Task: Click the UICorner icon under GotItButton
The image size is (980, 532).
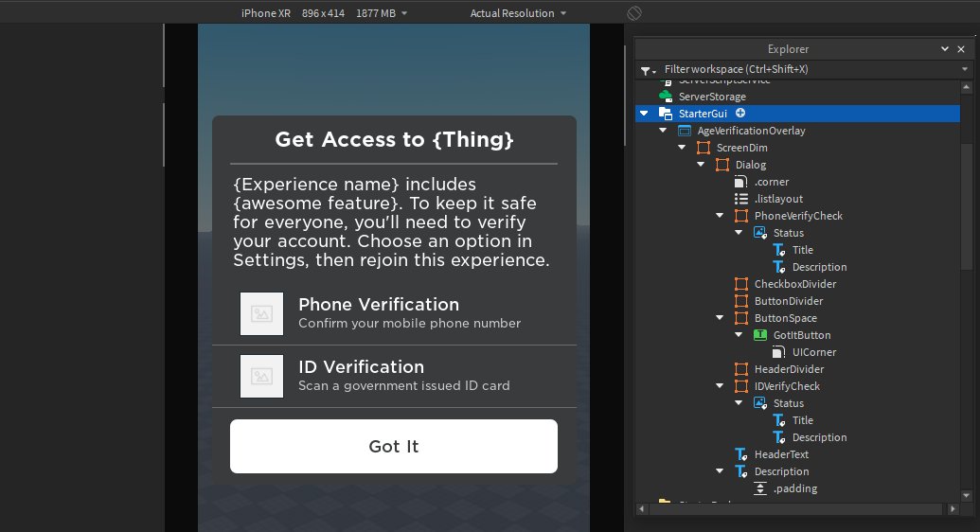Action: click(x=779, y=352)
